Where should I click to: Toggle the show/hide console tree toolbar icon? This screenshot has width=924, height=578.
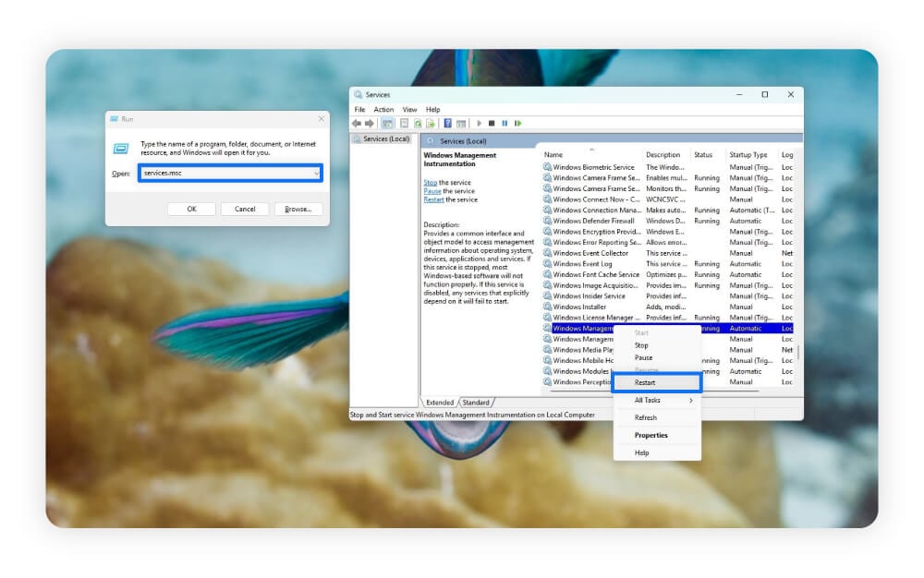[387, 124]
